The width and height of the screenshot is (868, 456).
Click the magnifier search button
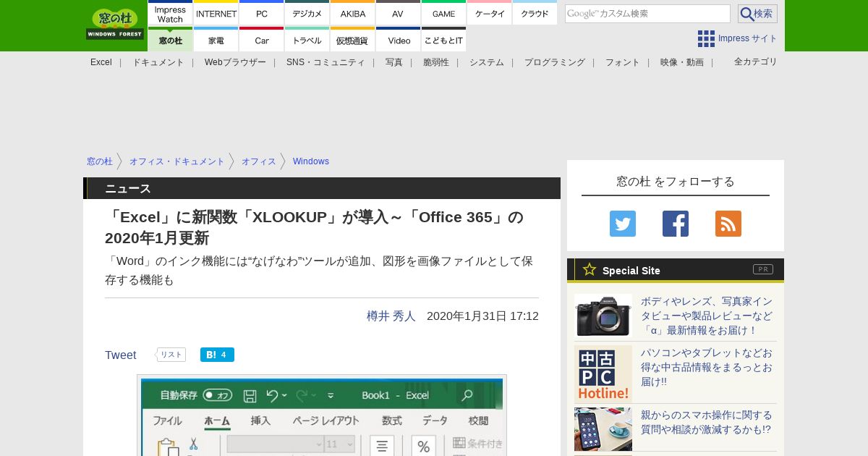pyautogui.click(x=757, y=14)
